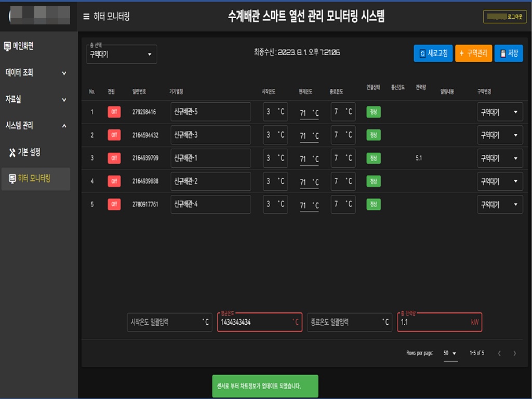
Task: Click the 5.1 power value
Action: pyautogui.click(x=419, y=158)
